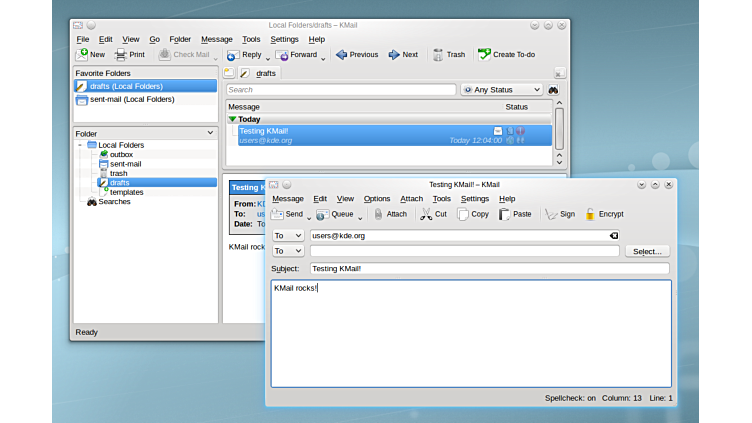This screenshot has width=752, height=423.
Task: Clear the users@kde.org recipient field
Action: point(614,236)
